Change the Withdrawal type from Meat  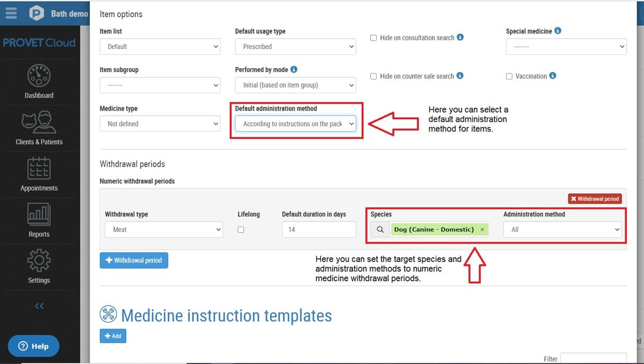tap(164, 229)
